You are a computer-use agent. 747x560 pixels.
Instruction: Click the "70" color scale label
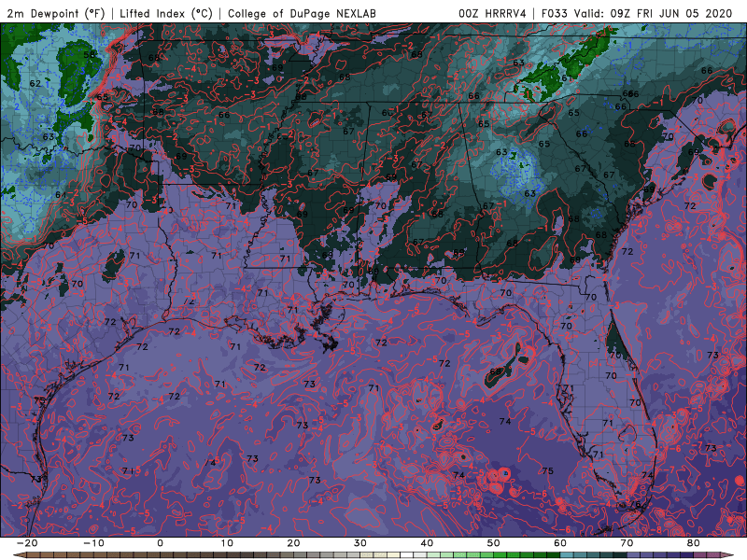[627, 543]
